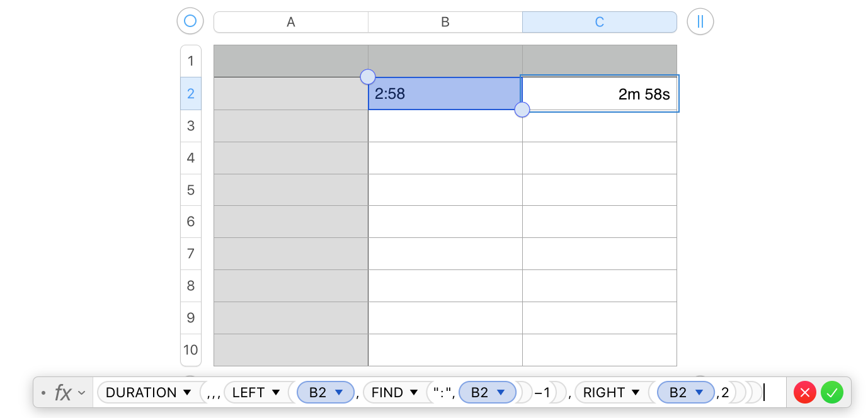Expand the chevron beside the fx icon
This screenshot has width=868, height=418.
pyautogui.click(x=81, y=393)
